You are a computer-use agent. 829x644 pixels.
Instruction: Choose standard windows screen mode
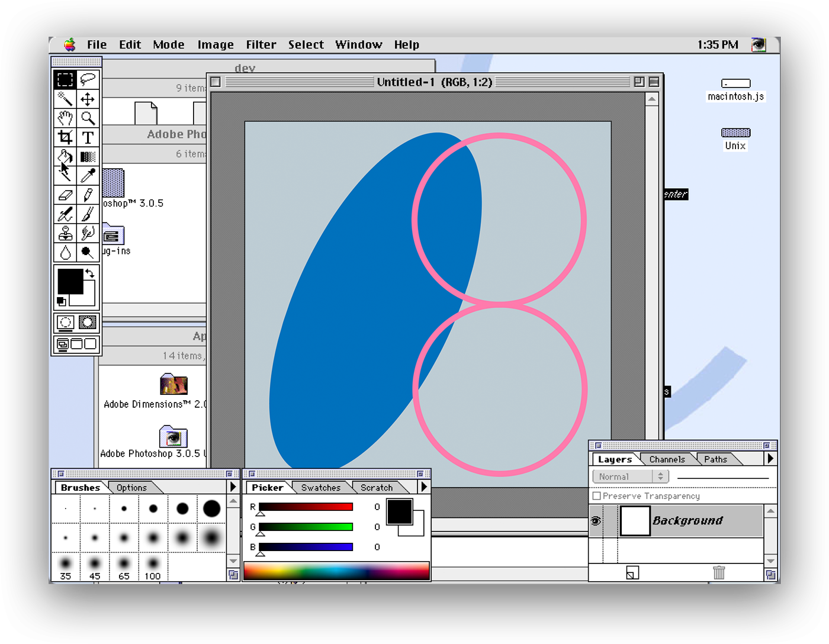click(x=62, y=344)
